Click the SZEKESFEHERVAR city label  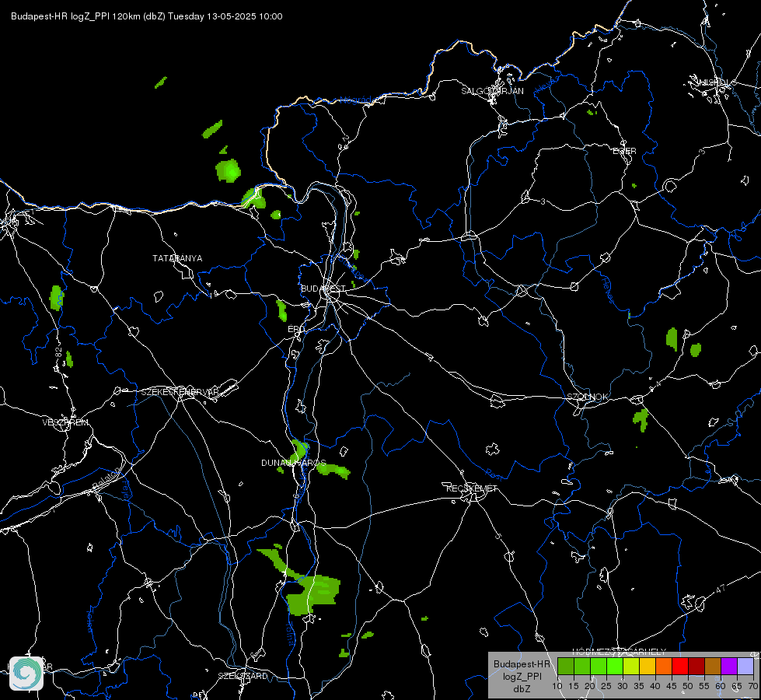pyautogui.click(x=180, y=392)
